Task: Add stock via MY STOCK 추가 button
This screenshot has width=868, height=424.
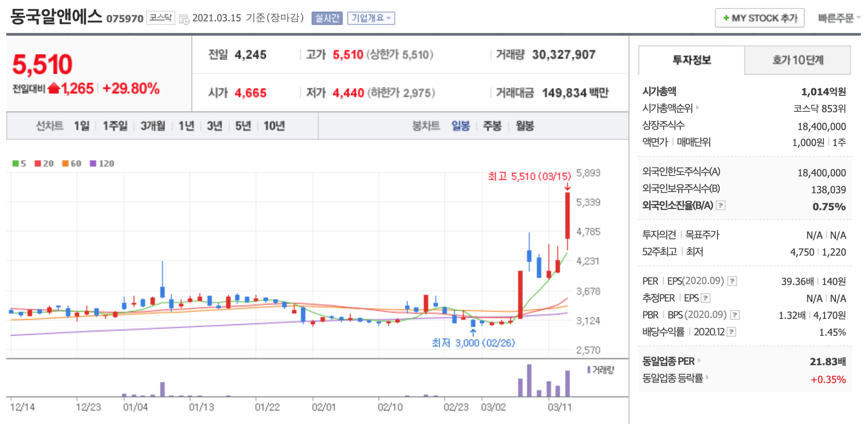Action: click(x=760, y=18)
